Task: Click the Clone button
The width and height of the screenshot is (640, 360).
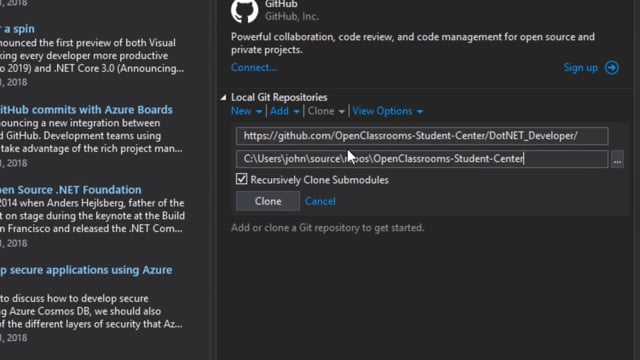Action: tap(268, 201)
